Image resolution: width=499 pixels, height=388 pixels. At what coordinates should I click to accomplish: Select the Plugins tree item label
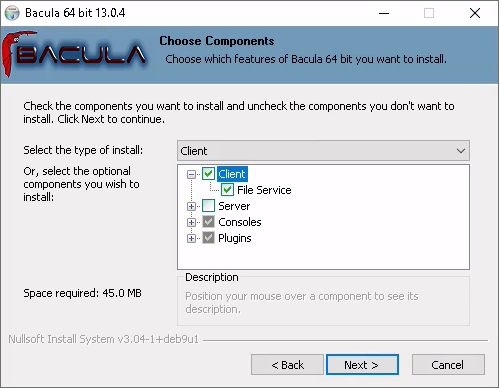[x=235, y=238]
